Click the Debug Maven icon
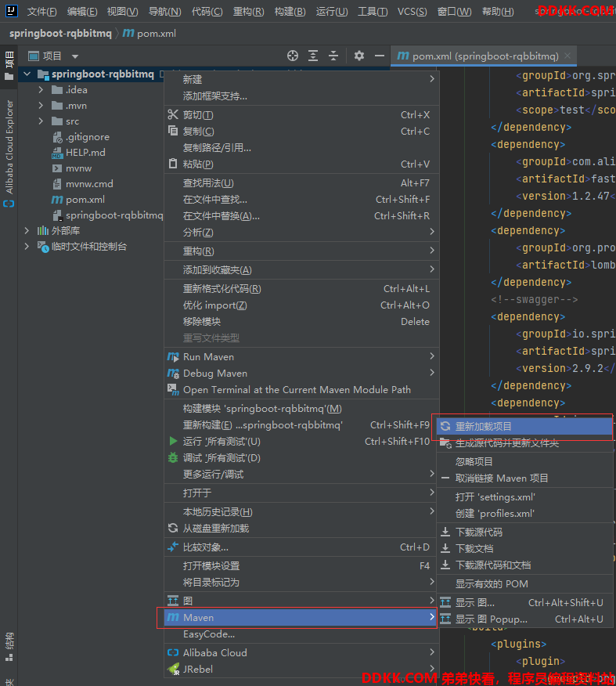 coord(173,374)
